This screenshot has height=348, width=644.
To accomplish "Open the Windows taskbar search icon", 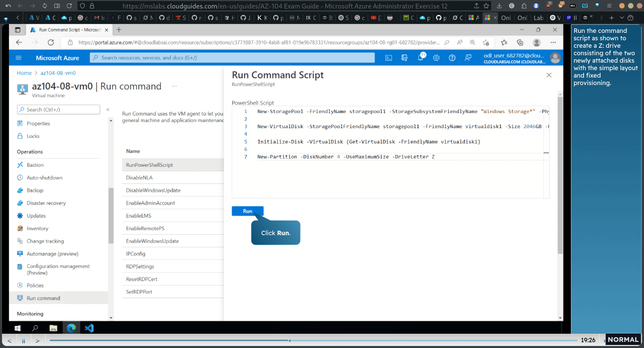I will [35, 328].
